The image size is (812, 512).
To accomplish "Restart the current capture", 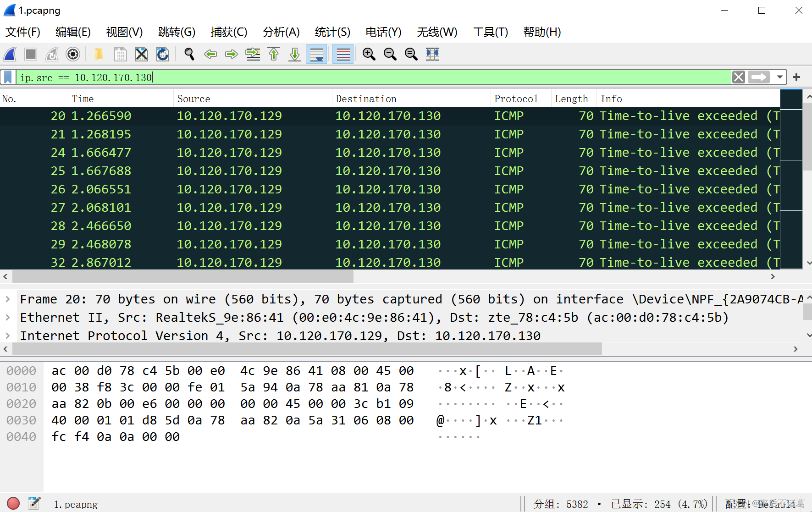I will pyautogui.click(x=52, y=54).
